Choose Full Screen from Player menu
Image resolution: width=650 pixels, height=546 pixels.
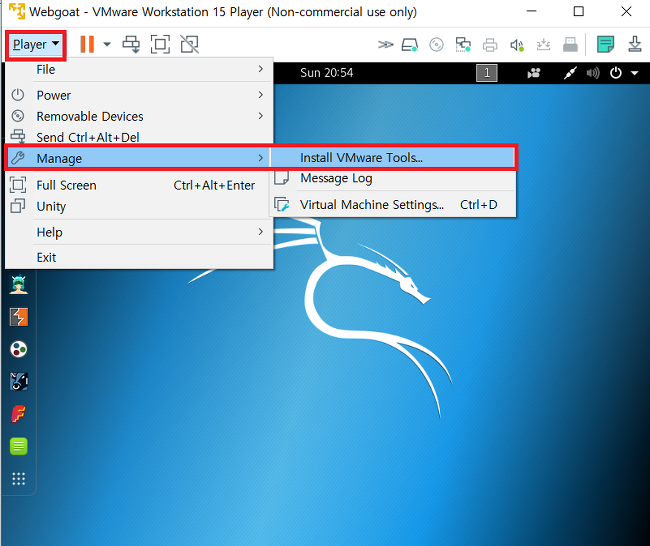pos(139,185)
